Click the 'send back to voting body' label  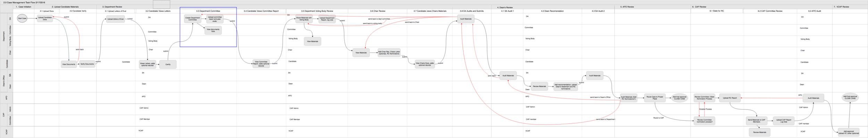click(372, 23)
